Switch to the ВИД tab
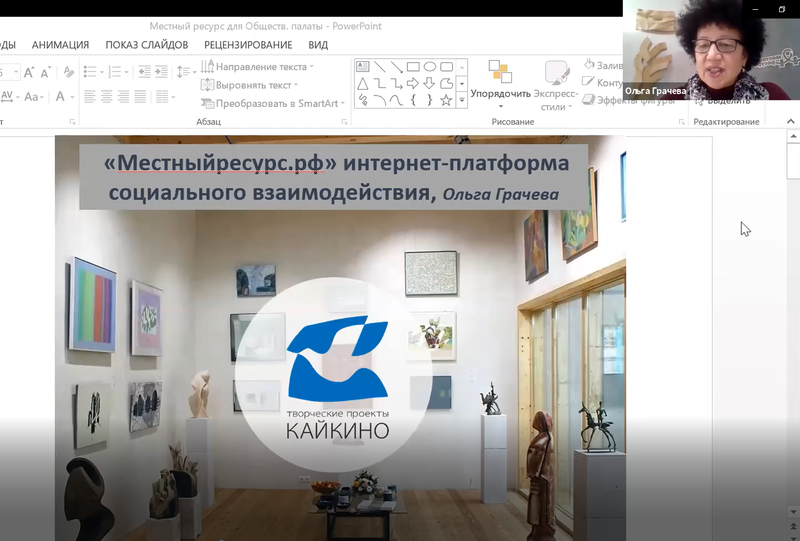This screenshot has height=541, width=800. [x=318, y=45]
